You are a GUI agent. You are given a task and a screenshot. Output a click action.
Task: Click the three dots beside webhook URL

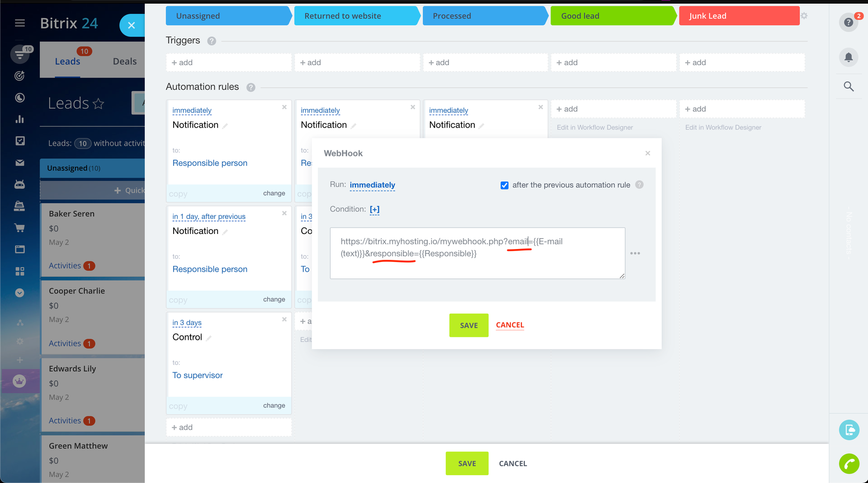tap(635, 253)
